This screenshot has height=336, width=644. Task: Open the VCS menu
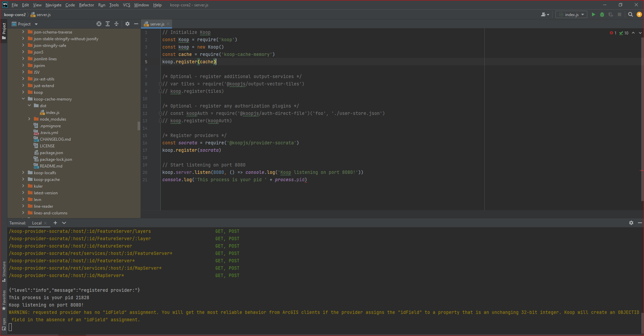pos(126,5)
